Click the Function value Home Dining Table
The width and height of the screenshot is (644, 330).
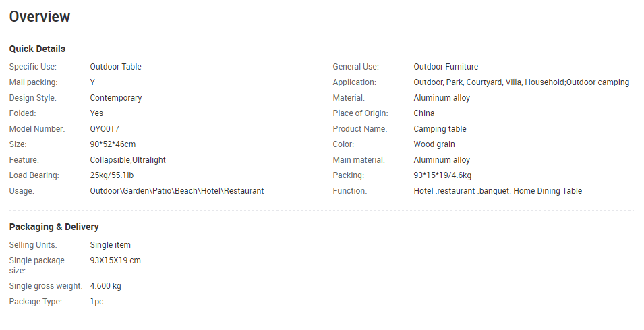tap(498, 191)
